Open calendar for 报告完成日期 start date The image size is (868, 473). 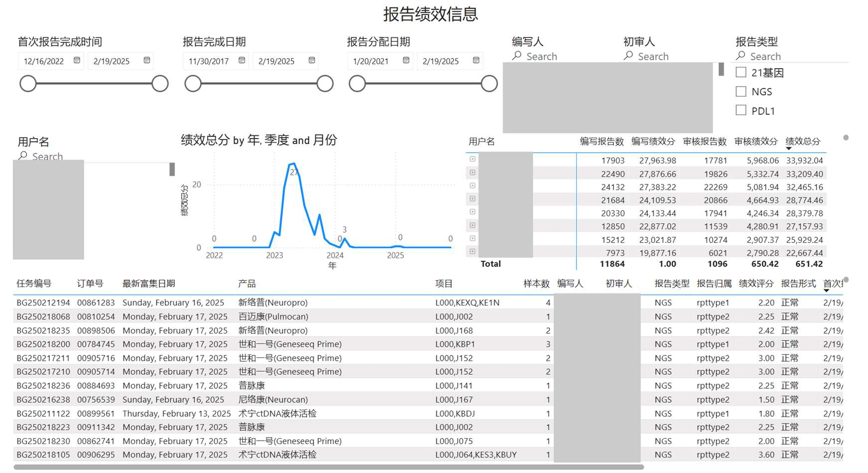coord(242,60)
